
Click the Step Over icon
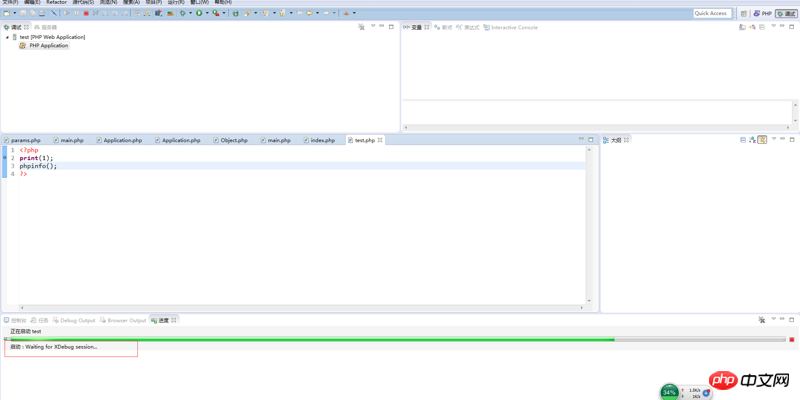114,13
